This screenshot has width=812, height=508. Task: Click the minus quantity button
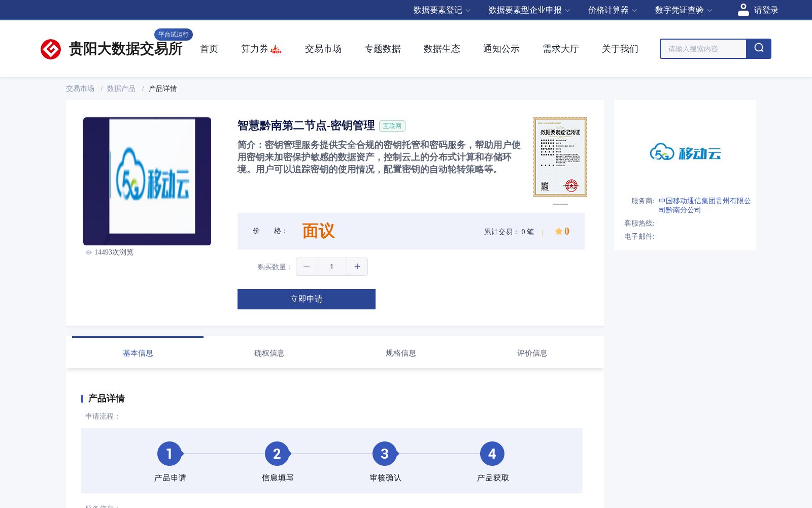pos(307,267)
